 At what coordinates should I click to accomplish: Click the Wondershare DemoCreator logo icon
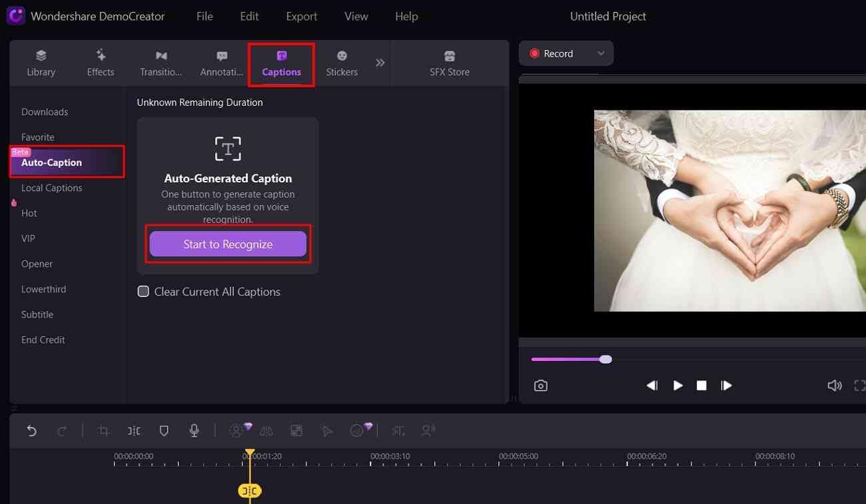(15, 16)
